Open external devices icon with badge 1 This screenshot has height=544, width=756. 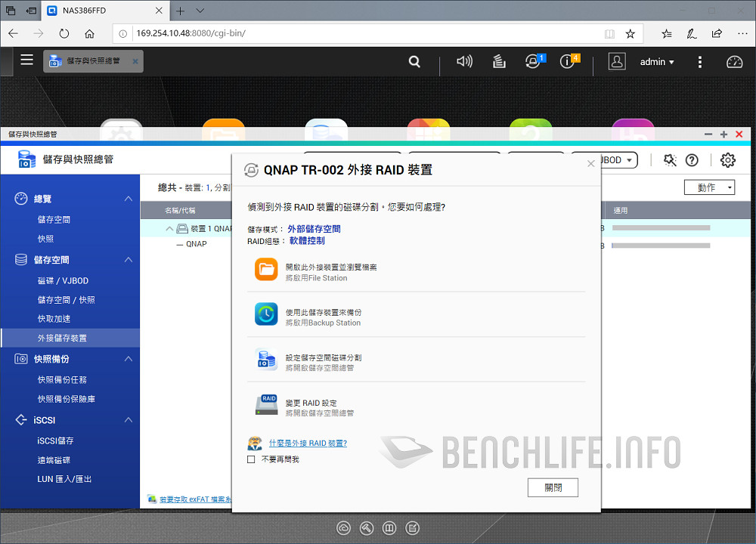point(533,61)
